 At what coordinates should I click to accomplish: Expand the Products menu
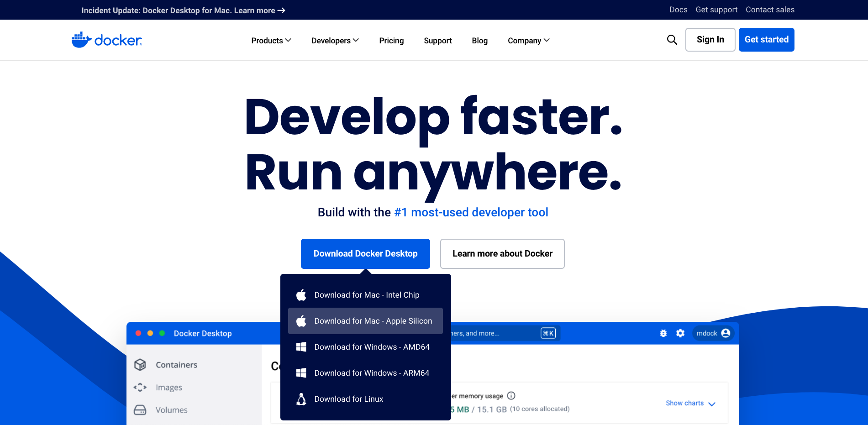pos(271,41)
